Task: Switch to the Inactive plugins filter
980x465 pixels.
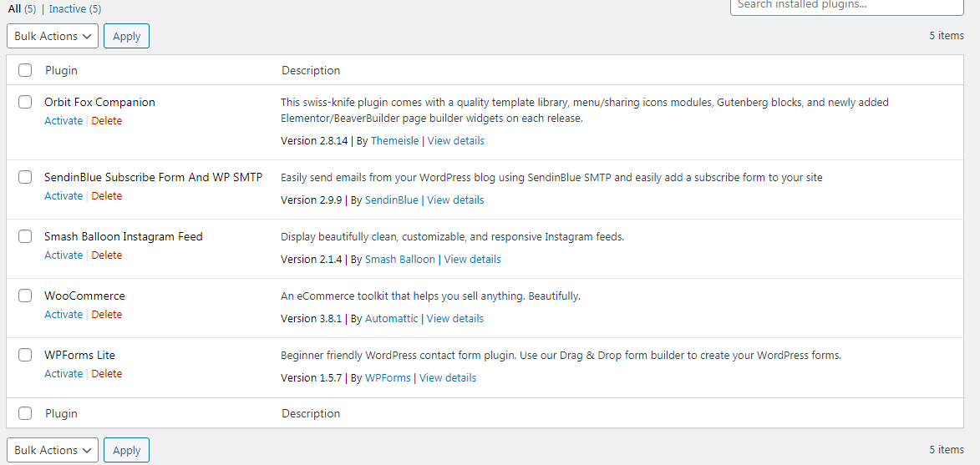Action: click(68, 8)
